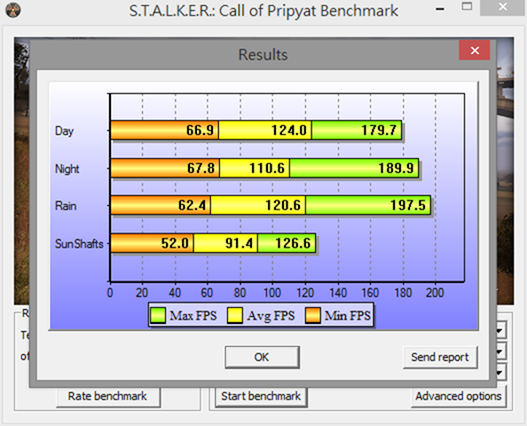This screenshot has width=527, height=426.
Task: Maximize the Benchmark main window
Action: pos(467,6)
